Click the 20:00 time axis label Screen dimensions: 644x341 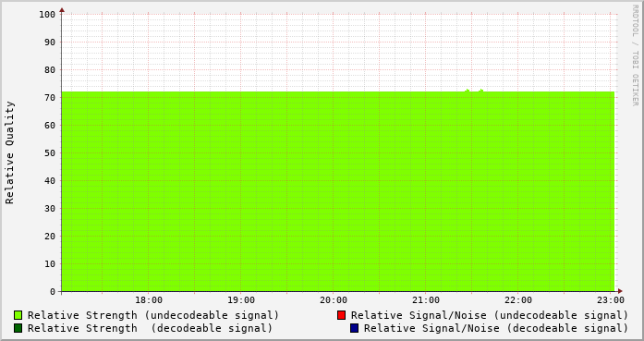(x=334, y=300)
